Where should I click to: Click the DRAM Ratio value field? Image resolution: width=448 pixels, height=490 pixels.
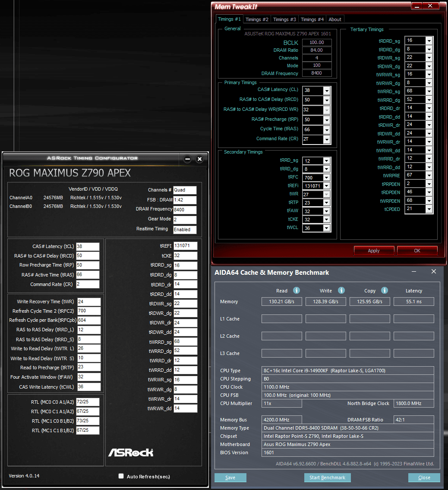[x=317, y=50]
